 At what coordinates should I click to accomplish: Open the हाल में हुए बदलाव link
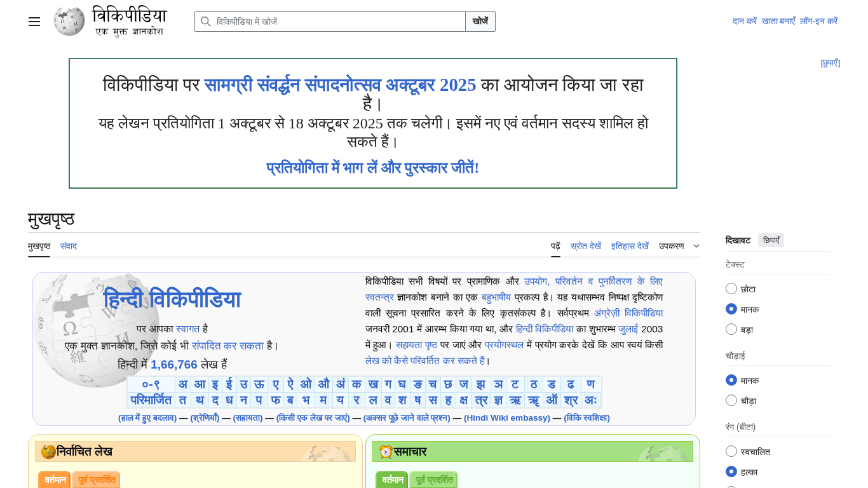(147, 417)
